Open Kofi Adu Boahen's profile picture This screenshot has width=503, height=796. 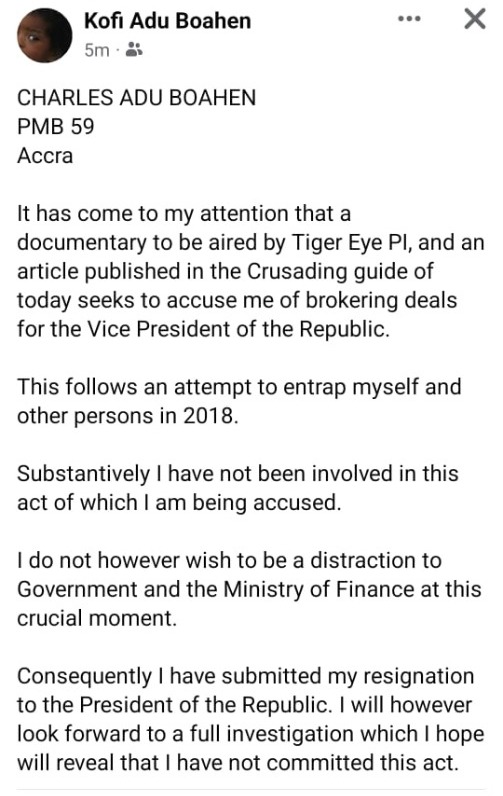pos(45,35)
